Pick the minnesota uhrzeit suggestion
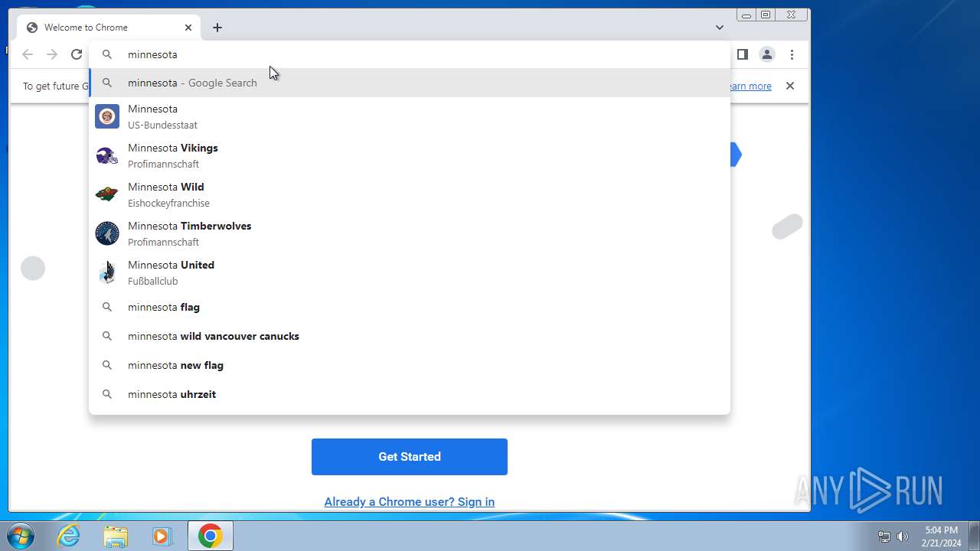Viewport: 980px width, 551px height. pyautogui.click(x=410, y=394)
